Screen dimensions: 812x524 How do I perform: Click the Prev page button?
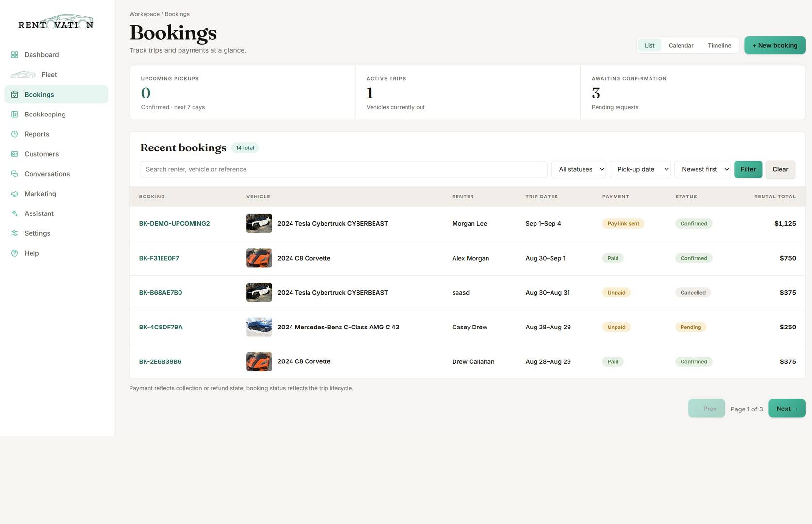coord(706,409)
